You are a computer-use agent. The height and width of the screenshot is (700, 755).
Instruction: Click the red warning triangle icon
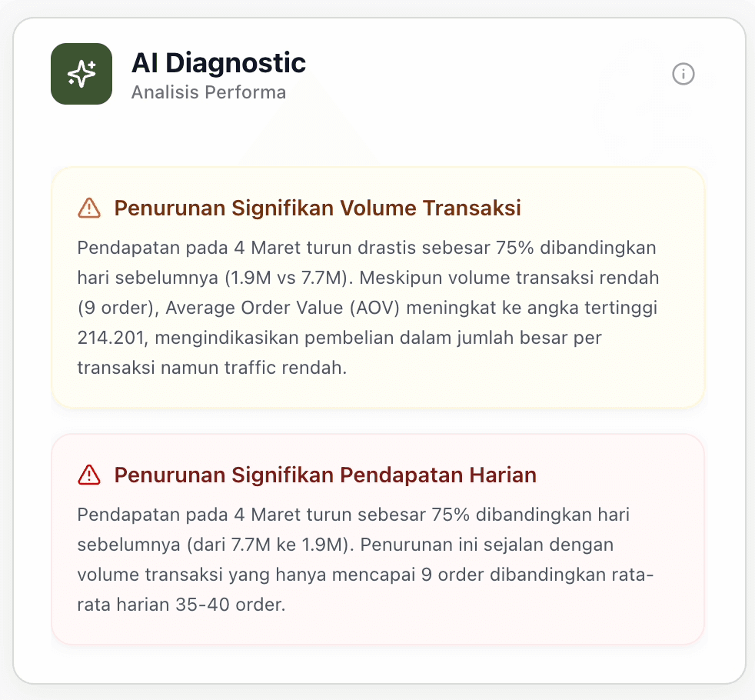(x=89, y=475)
